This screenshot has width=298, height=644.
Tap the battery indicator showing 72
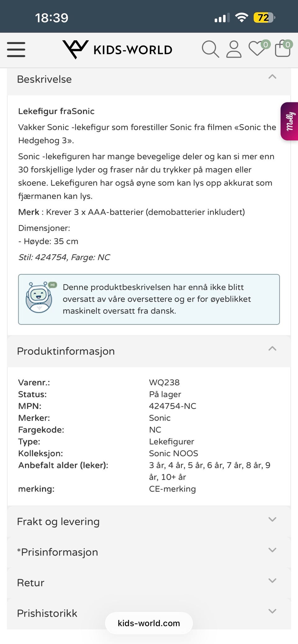(x=264, y=17)
